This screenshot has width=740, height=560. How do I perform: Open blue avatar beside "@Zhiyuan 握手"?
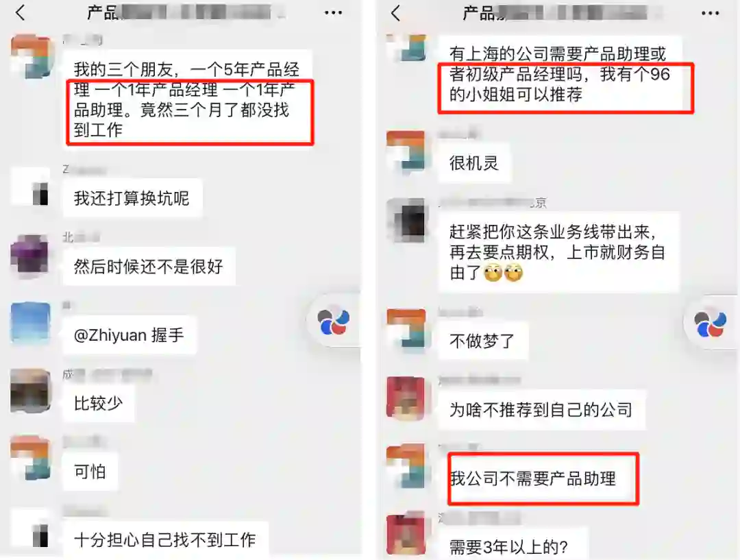coord(30,322)
